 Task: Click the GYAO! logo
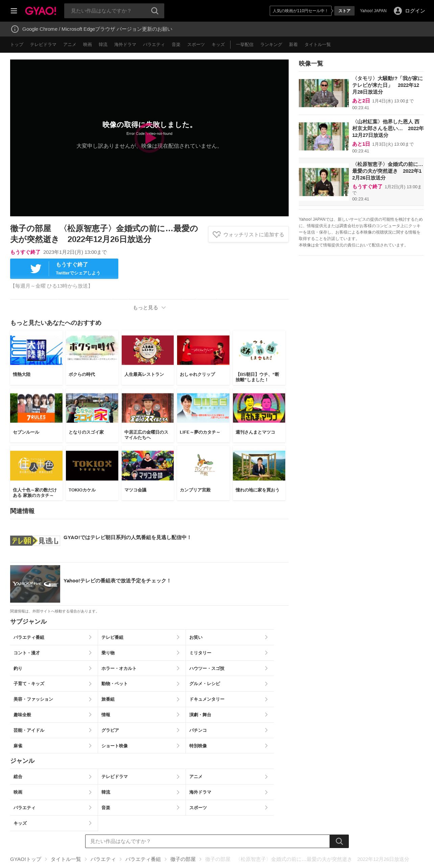coord(41,11)
